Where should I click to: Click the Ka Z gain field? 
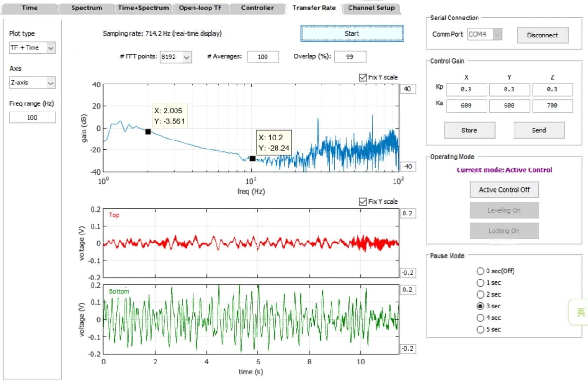click(552, 106)
